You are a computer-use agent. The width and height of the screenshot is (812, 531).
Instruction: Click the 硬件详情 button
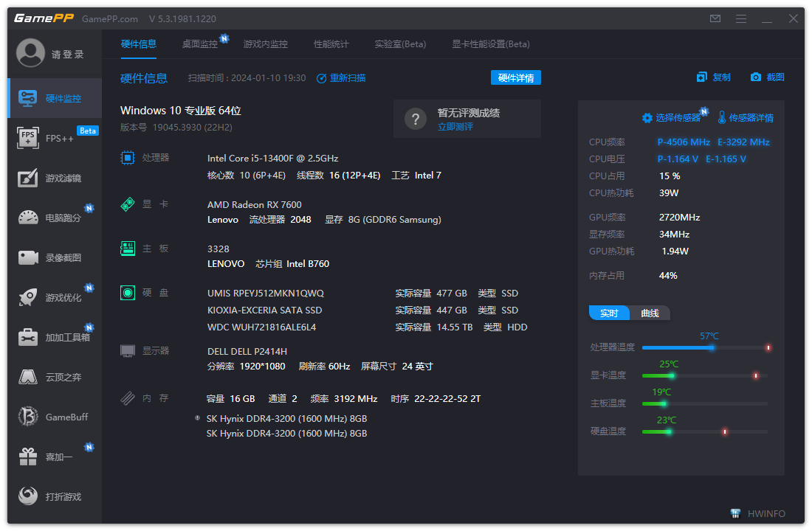point(516,77)
